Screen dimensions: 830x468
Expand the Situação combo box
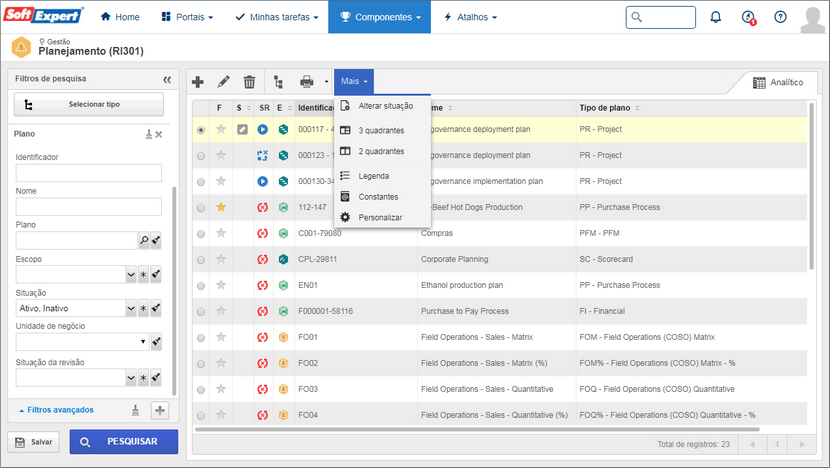coord(131,308)
